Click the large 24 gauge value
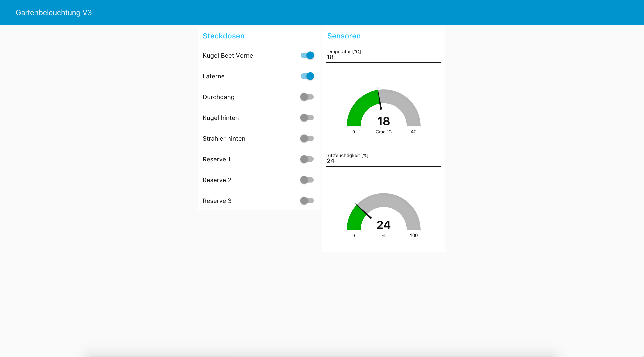Viewport: 644px width, 357px height. (384, 225)
